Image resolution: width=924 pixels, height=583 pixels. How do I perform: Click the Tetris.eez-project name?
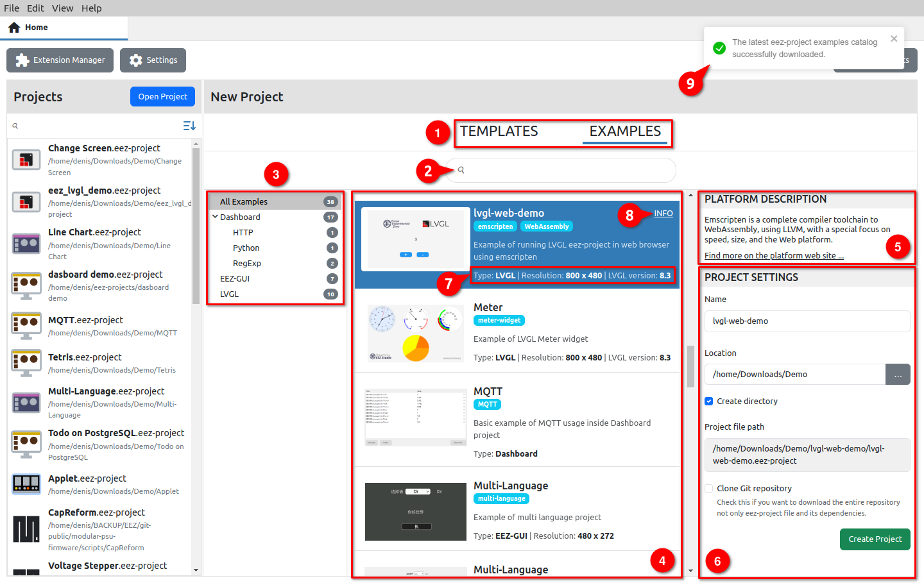click(x=85, y=357)
